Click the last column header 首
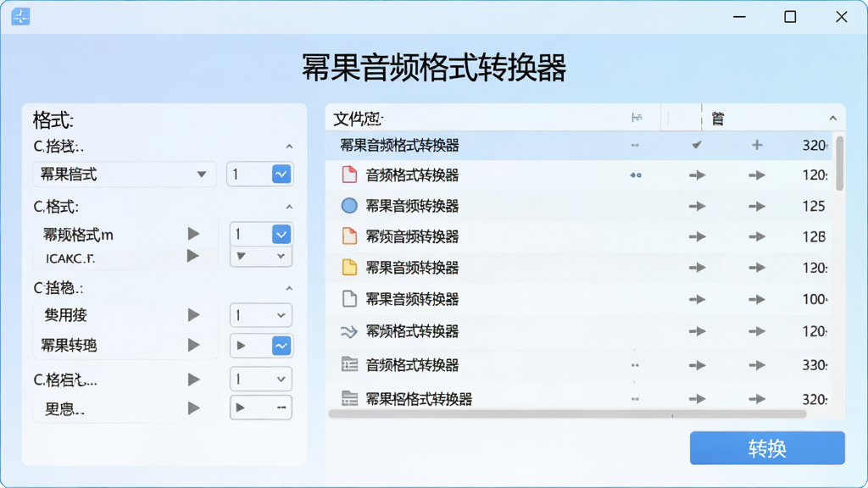The height and width of the screenshot is (488, 868). click(x=717, y=119)
